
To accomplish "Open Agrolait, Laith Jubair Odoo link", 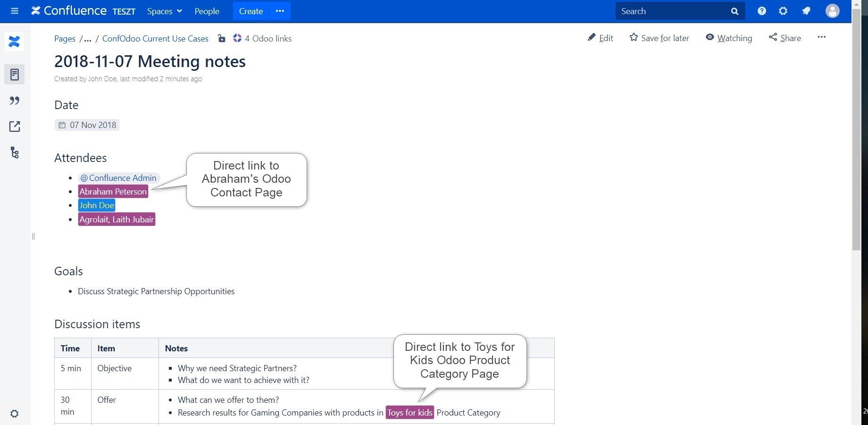I will click(117, 220).
